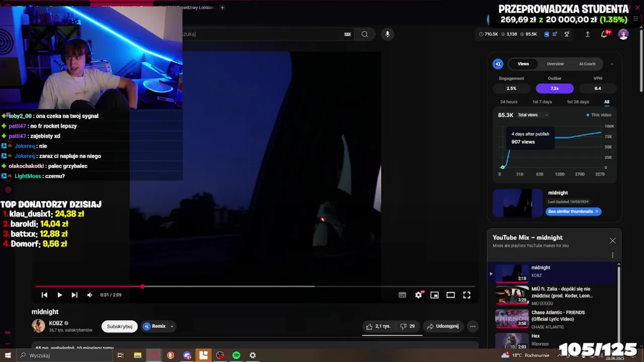
Task: Dislike the video with thumbs down
Action: click(408, 326)
